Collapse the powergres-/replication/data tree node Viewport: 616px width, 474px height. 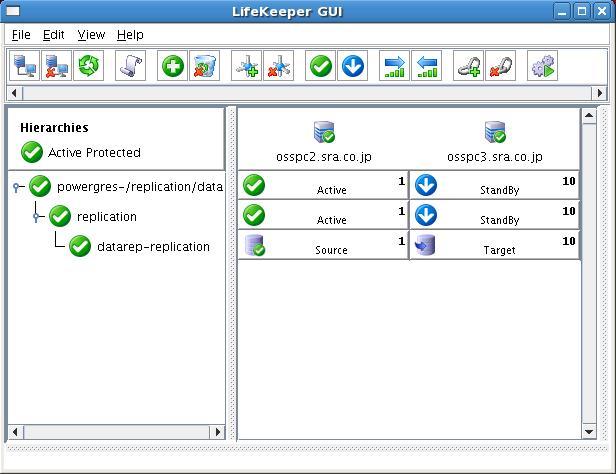[x=16, y=187]
